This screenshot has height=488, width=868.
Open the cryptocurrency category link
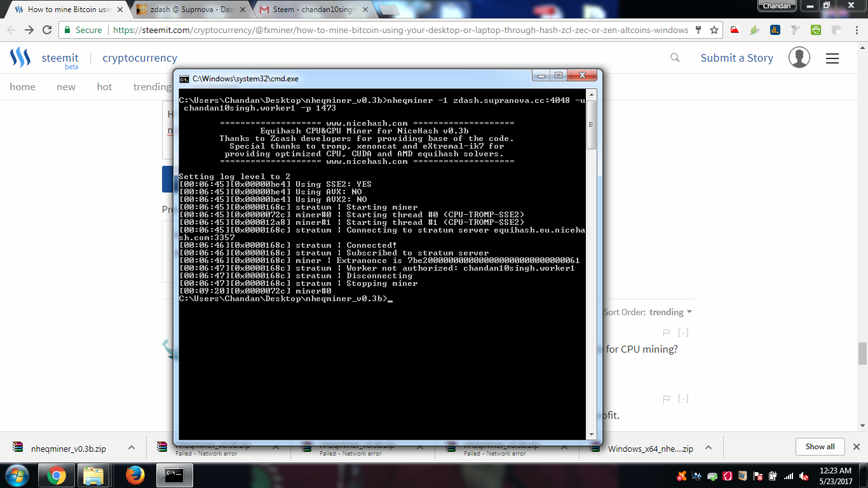pyautogui.click(x=140, y=58)
